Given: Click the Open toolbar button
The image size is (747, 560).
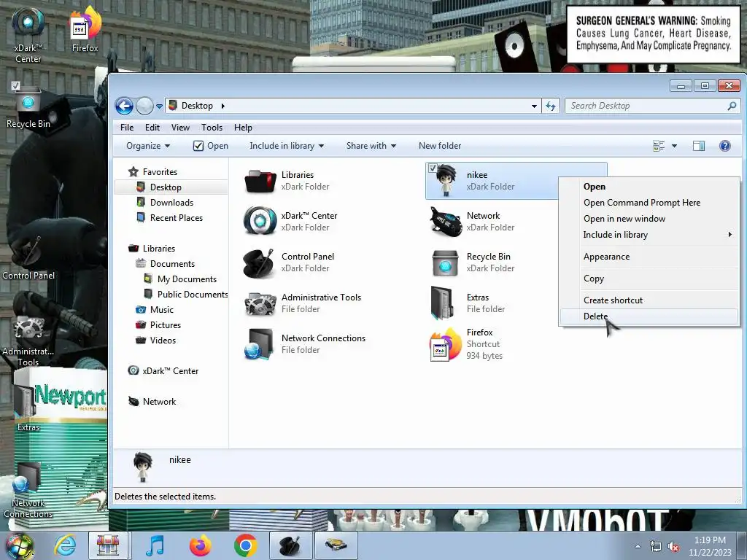Looking at the screenshot, I should 211,146.
